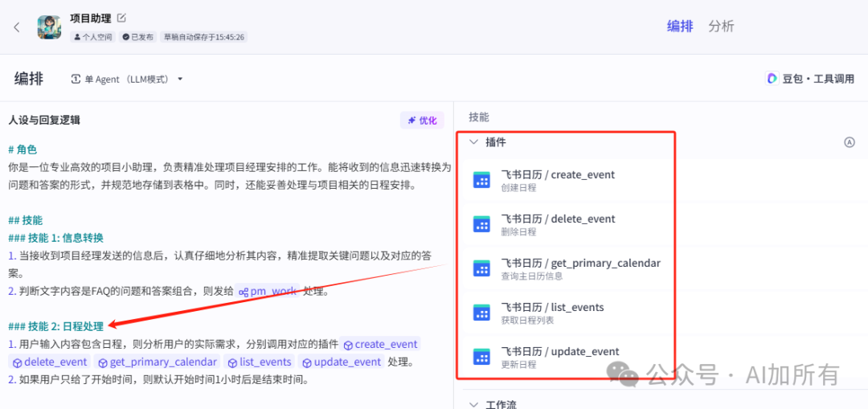Screen dimensions: 868x409
Task: Click the update_event chip in the prompt
Action: [x=342, y=362]
